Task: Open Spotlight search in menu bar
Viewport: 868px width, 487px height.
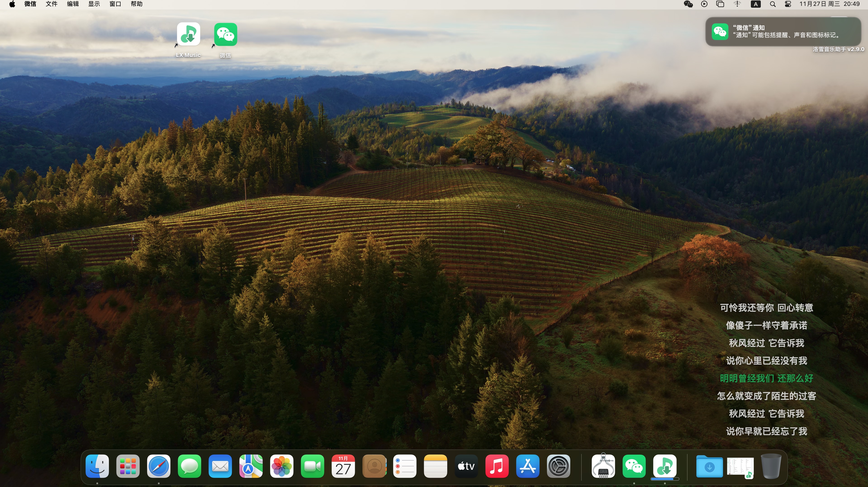Action: [773, 4]
